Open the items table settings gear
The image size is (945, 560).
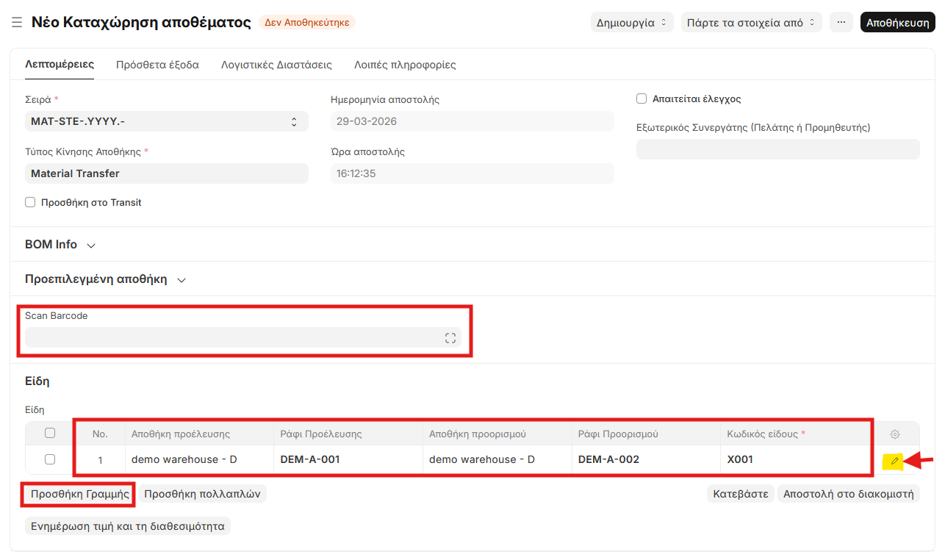click(x=894, y=434)
